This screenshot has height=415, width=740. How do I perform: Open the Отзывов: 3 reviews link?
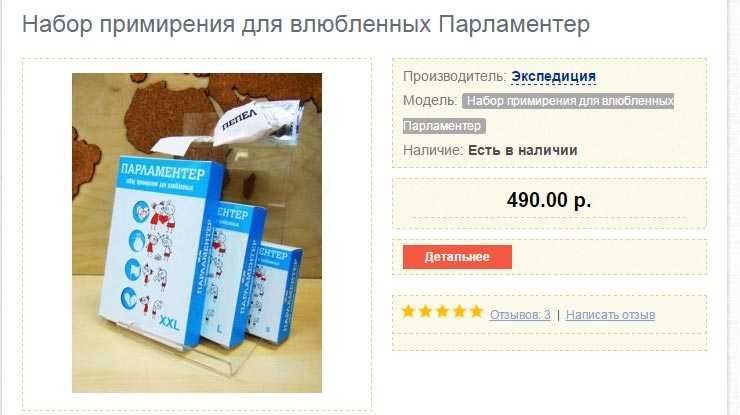[520, 314]
